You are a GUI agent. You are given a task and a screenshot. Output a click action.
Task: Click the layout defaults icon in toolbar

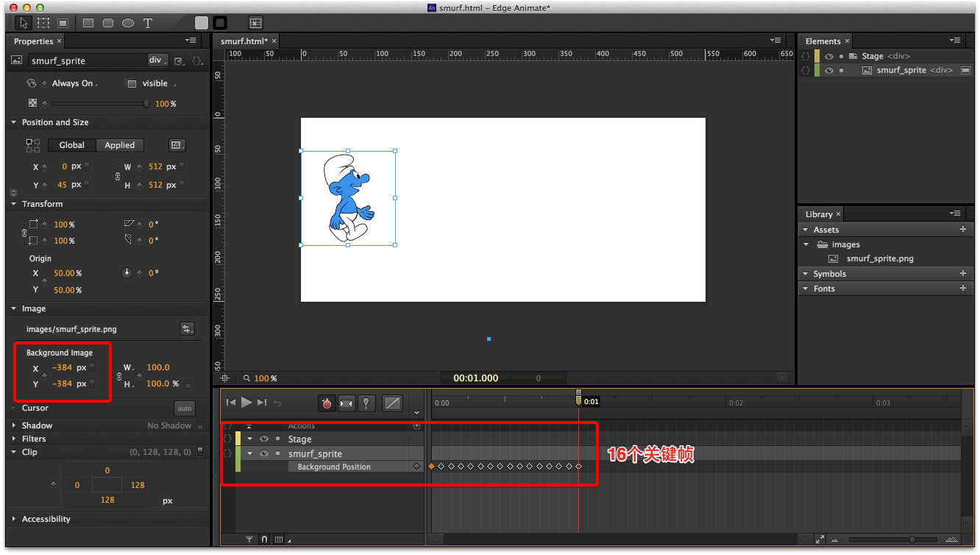[255, 23]
